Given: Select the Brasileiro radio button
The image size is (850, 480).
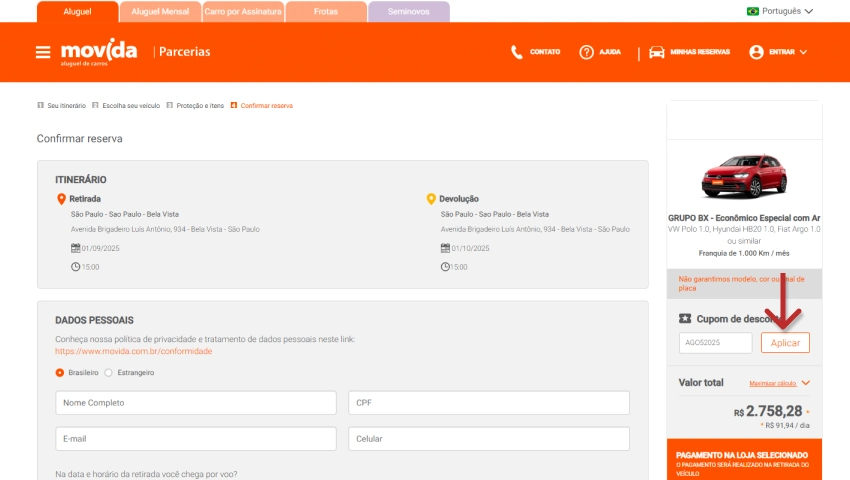Looking at the screenshot, I should point(60,373).
